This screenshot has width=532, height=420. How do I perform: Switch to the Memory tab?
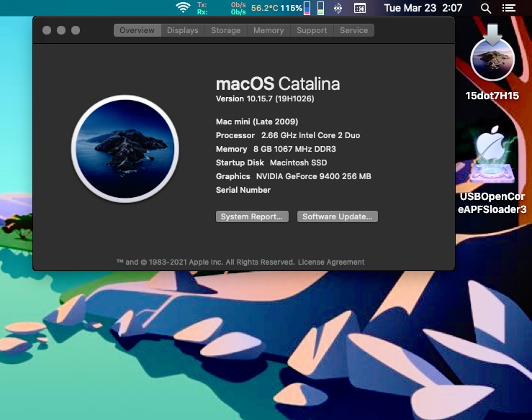coord(269,30)
